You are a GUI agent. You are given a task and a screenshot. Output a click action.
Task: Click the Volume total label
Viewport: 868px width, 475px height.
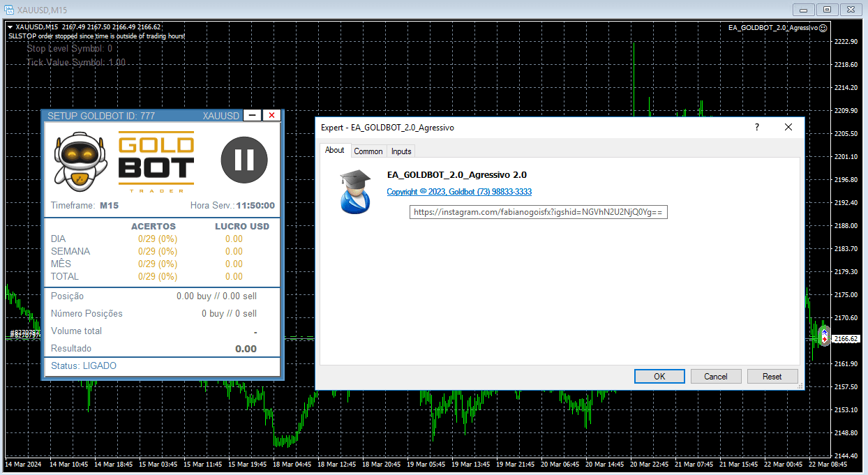[76, 331]
